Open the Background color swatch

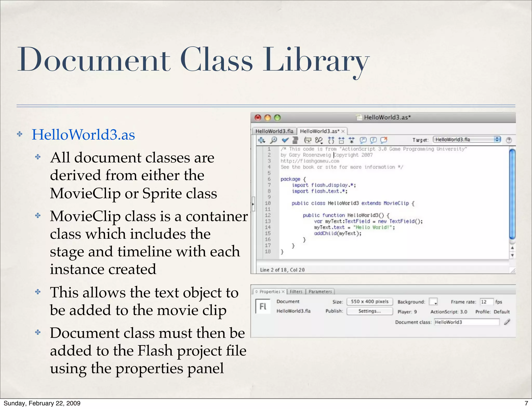coord(433,302)
